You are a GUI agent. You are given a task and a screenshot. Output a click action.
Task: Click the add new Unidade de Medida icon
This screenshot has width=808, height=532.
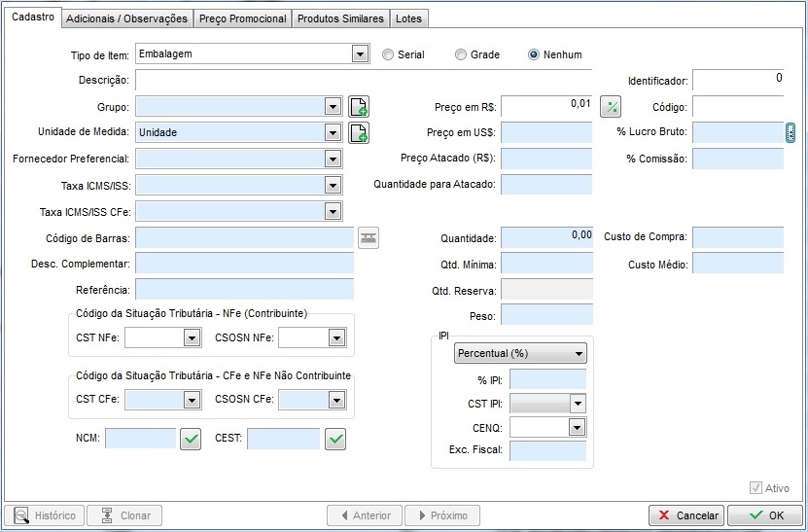click(359, 132)
